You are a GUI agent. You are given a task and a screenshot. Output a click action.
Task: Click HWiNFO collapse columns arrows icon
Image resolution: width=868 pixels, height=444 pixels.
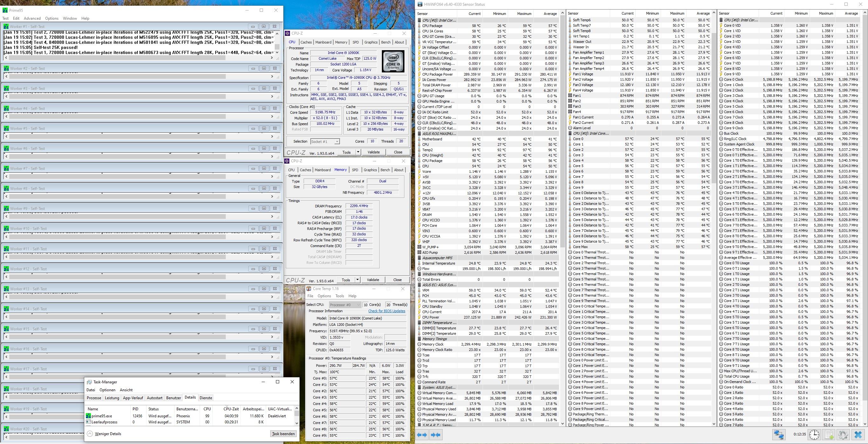435,435
